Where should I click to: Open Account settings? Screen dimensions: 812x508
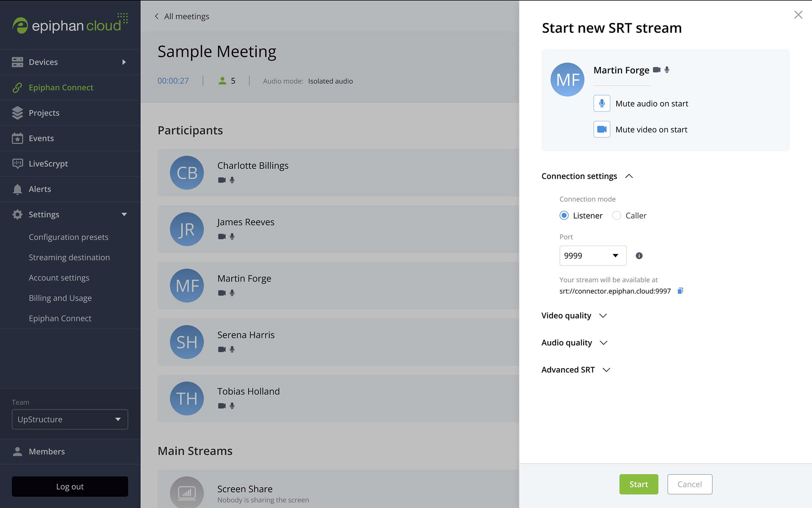pos(59,278)
